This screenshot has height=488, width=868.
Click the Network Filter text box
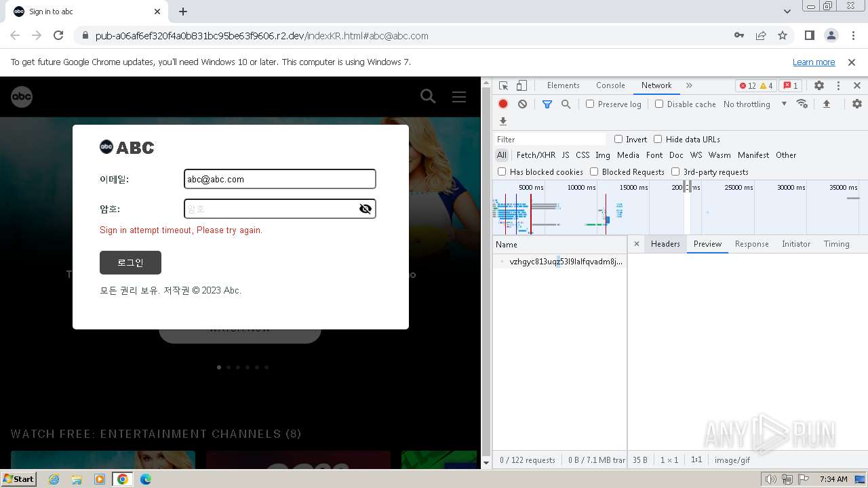coord(550,139)
